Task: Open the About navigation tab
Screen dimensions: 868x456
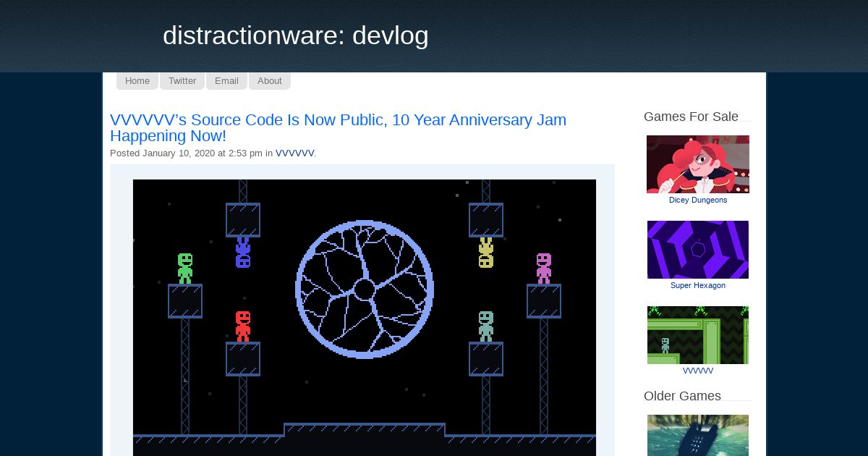Action: (x=270, y=81)
